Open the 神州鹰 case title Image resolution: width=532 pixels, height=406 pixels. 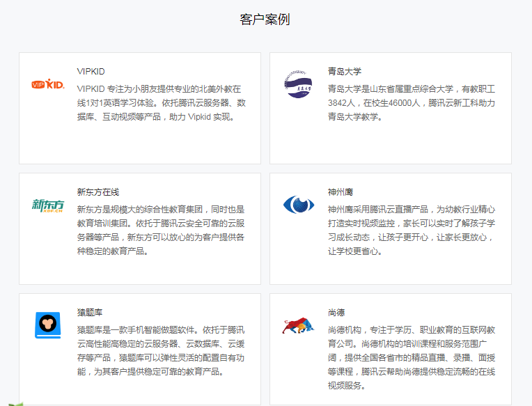point(341,192)
